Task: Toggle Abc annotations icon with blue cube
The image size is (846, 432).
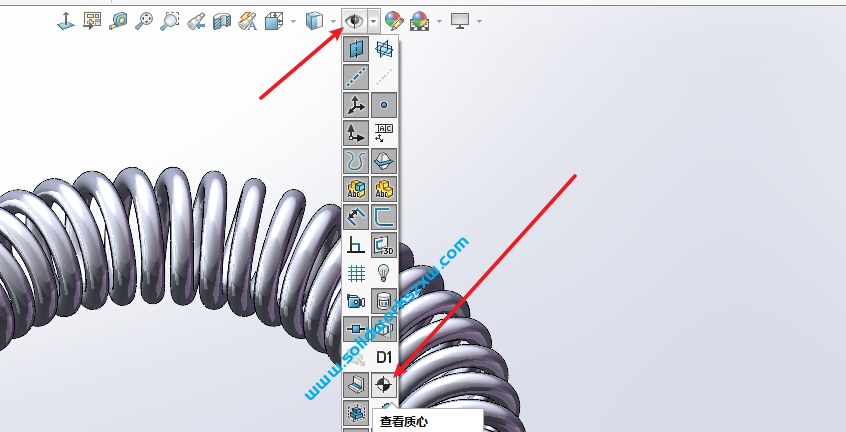Action: [356, 189]
